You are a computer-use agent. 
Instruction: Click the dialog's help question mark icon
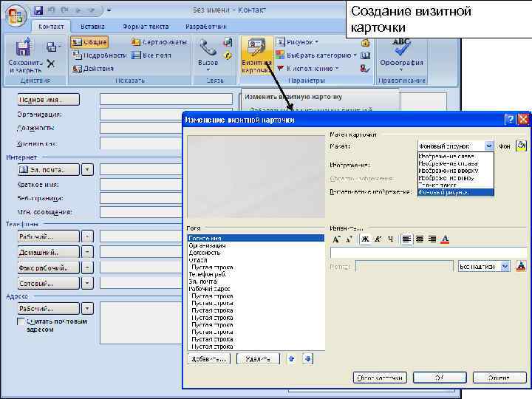(x=510, y=120)
